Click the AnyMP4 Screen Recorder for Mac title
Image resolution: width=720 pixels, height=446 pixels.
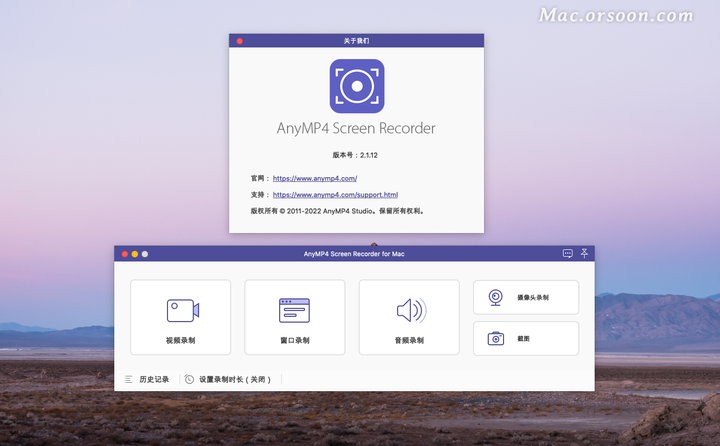[x=354, y=254]
